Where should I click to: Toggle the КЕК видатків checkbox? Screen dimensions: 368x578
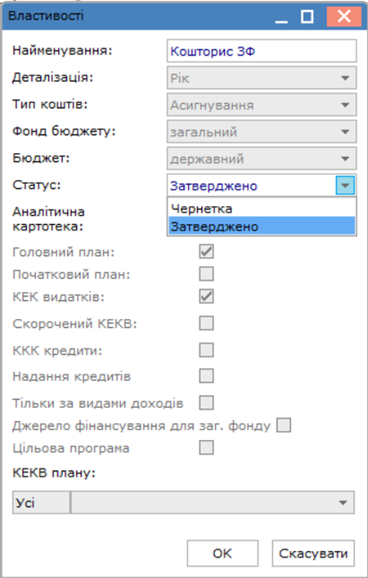(206, 296)
